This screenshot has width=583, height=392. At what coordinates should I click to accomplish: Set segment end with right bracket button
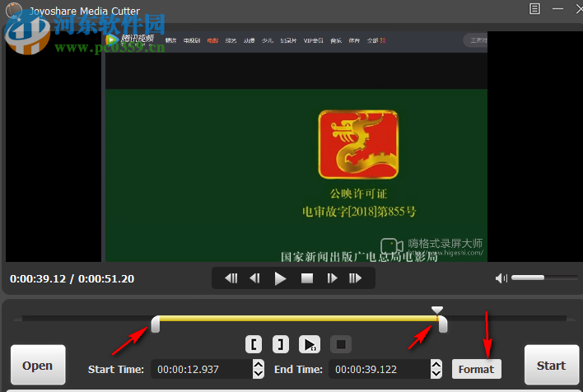281,344
